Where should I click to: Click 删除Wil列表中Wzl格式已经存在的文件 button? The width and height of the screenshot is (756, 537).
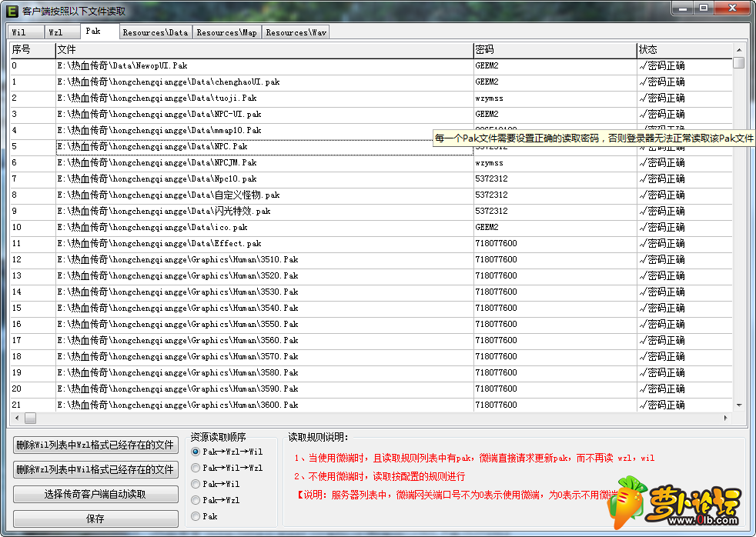pyautogui.click(x=95, y=445)
